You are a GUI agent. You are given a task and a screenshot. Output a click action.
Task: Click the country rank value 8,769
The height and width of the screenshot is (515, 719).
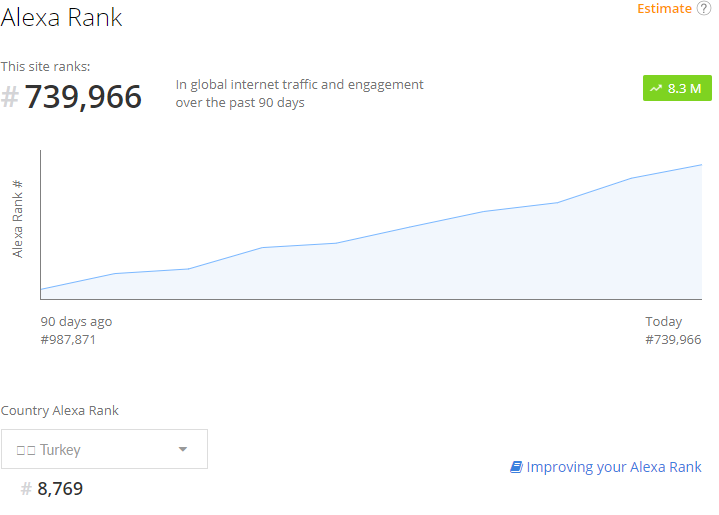click(60, 489)
